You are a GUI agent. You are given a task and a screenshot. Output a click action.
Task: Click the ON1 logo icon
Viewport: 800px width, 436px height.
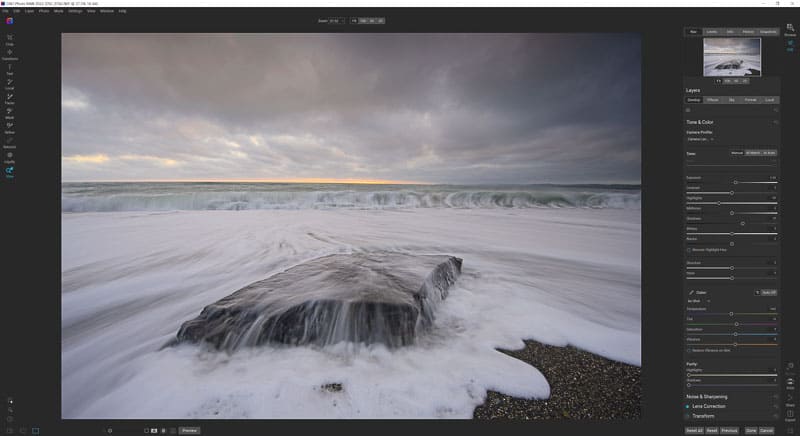click(10, 21)
